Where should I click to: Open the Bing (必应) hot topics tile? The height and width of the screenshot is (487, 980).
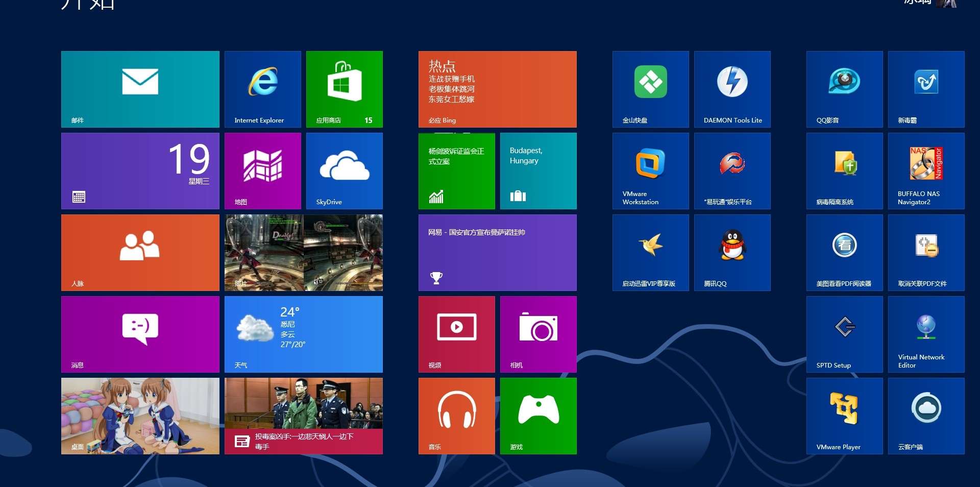pos(498,89)
